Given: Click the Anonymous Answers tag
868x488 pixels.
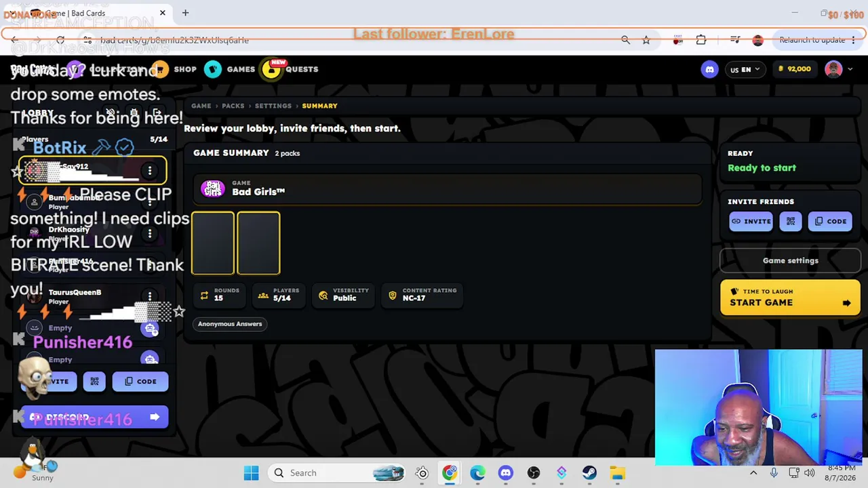Looking at the screenshot, I should pos(230,324).
